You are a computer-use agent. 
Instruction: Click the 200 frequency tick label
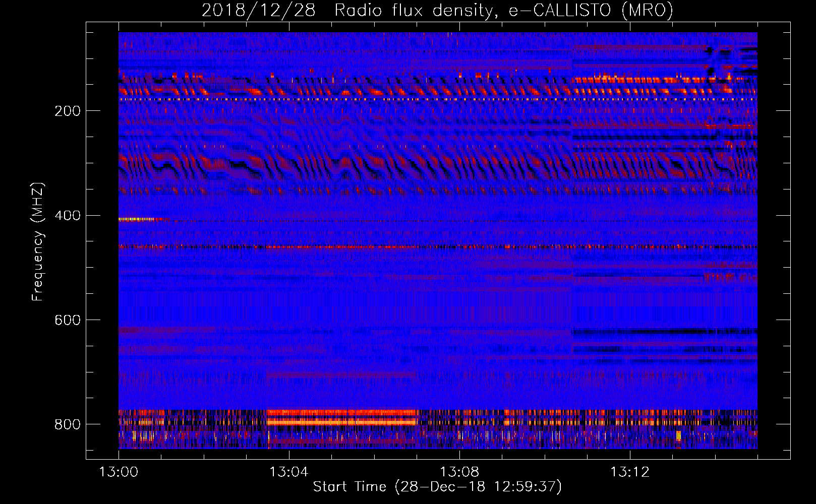click(x=68, y=111)
